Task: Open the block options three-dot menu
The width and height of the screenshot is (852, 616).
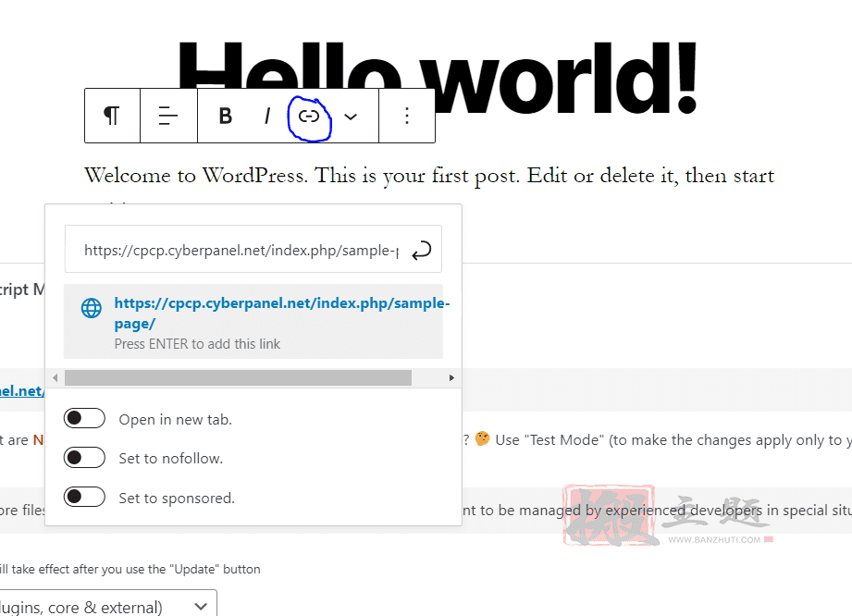Action: tap(407, 116)
